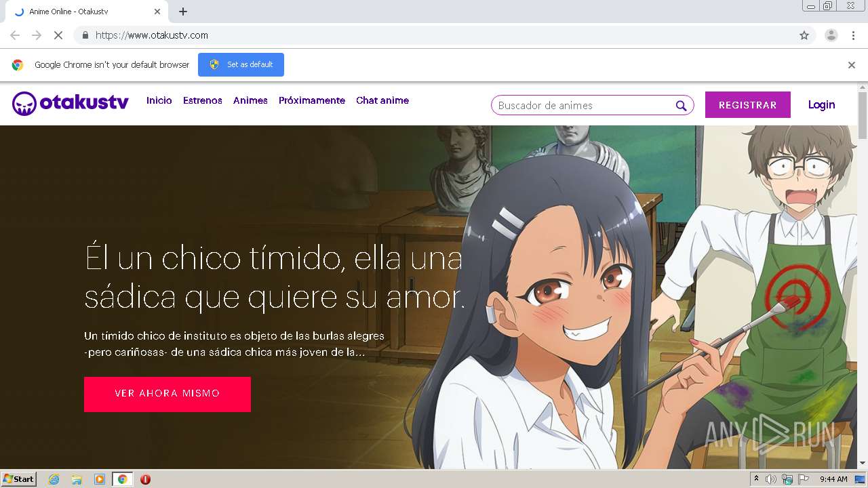Click the network connection tray icon
The image size is (868, 488).
pyautogui.click(x=787, y=479)
